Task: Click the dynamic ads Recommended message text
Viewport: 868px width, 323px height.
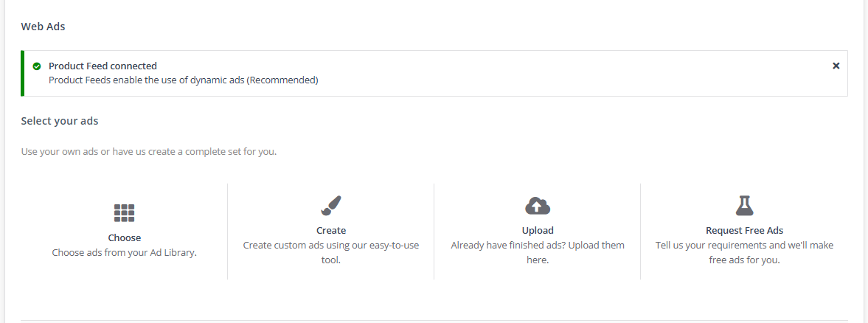Action: point(184,80)
